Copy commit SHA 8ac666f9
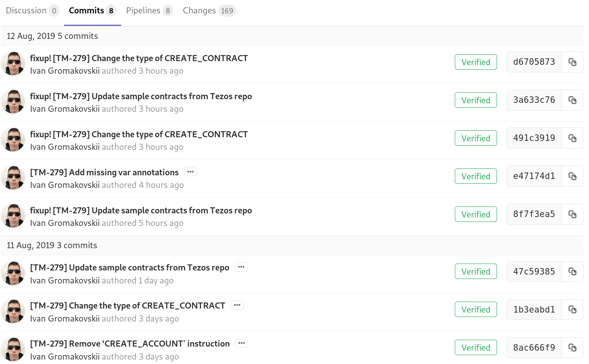 572,347
